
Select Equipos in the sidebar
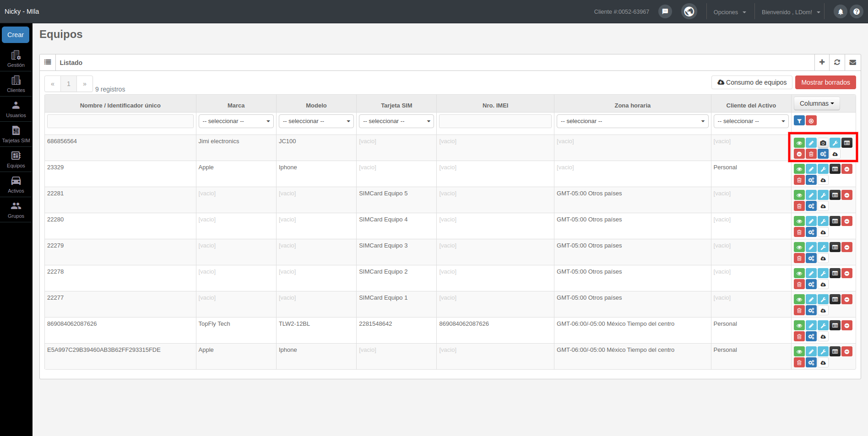click(16, 159)
